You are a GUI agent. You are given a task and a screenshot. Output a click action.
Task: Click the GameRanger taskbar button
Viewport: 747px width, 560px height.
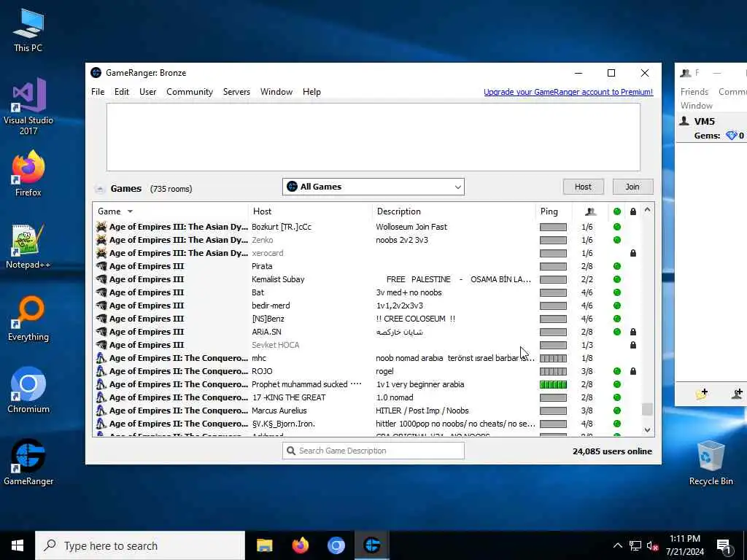point(371,545)
